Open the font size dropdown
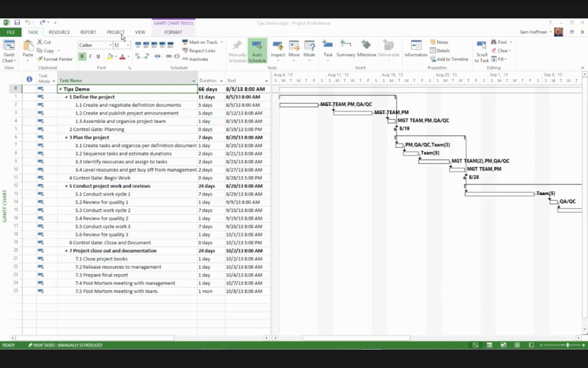 [128, 45]
